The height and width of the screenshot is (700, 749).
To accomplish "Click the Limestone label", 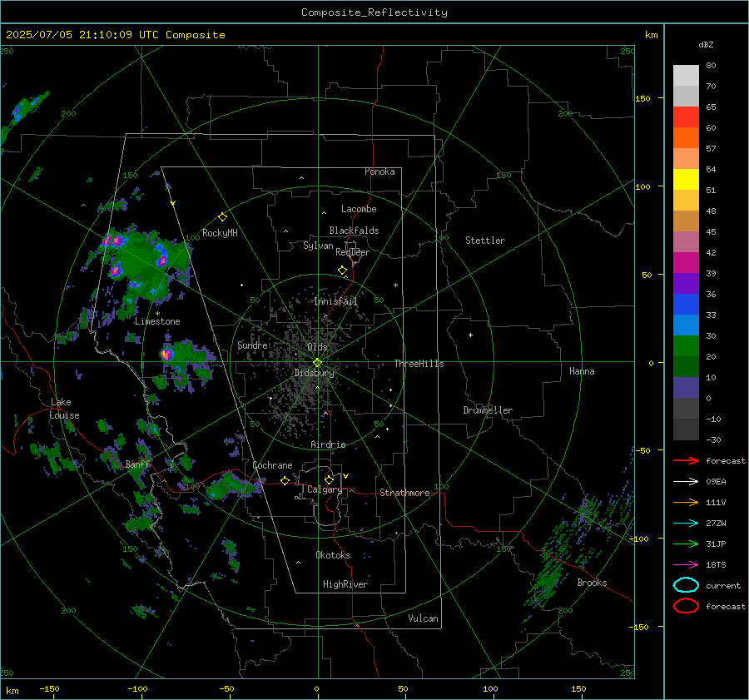I will (x=157, y=321).
